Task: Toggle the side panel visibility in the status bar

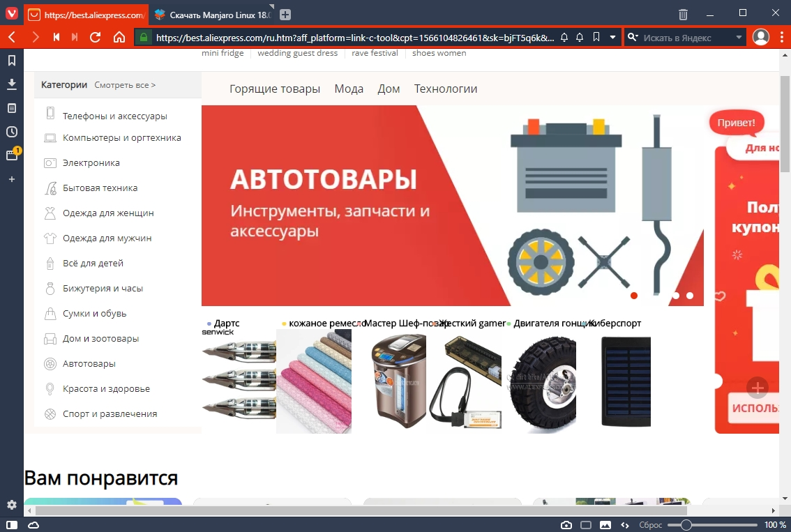Action: click(x=12, y=524)
